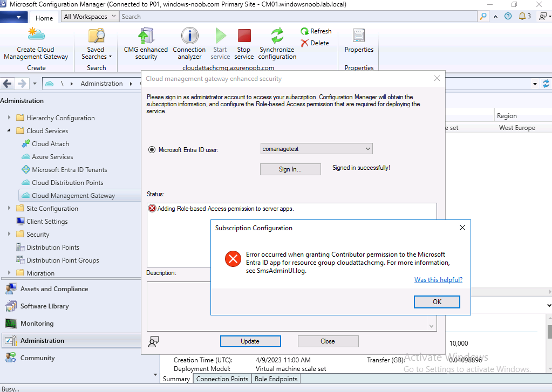The width and height of the screenshot is (552, 392).
Task: Click the Refresh ribbon button
Action: click(x=316, y=31)
